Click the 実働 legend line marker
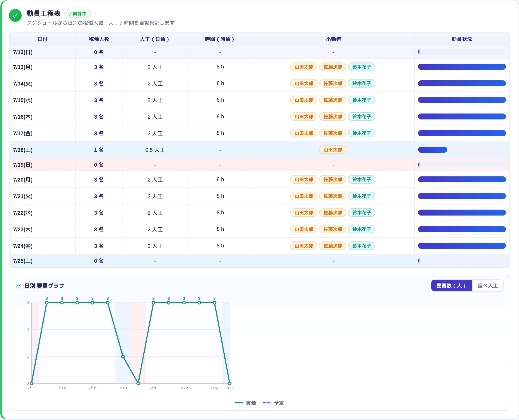Image resolution: width=519 pixels, height=420 pixels. point(239,403)
